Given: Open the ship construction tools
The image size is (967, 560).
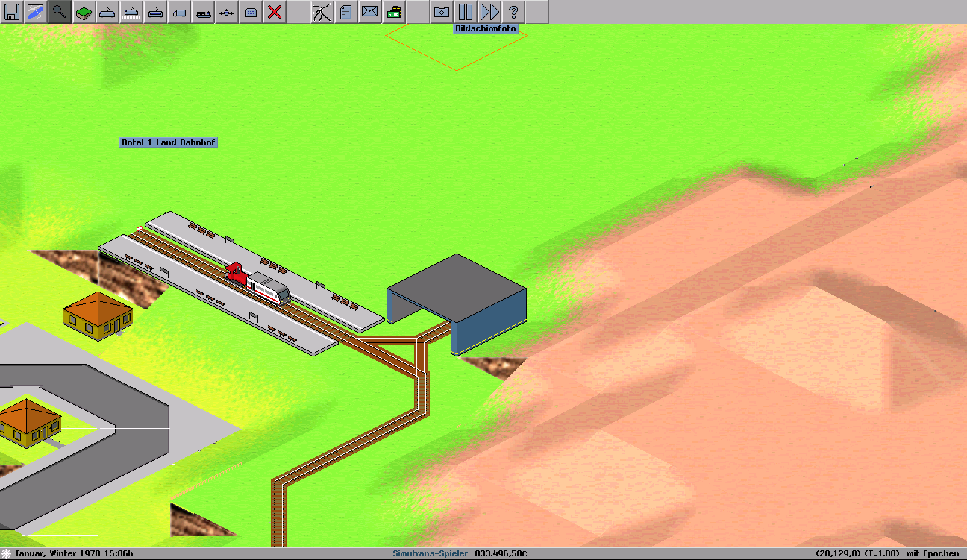Looking at the screenshot, I should point(203,12).
